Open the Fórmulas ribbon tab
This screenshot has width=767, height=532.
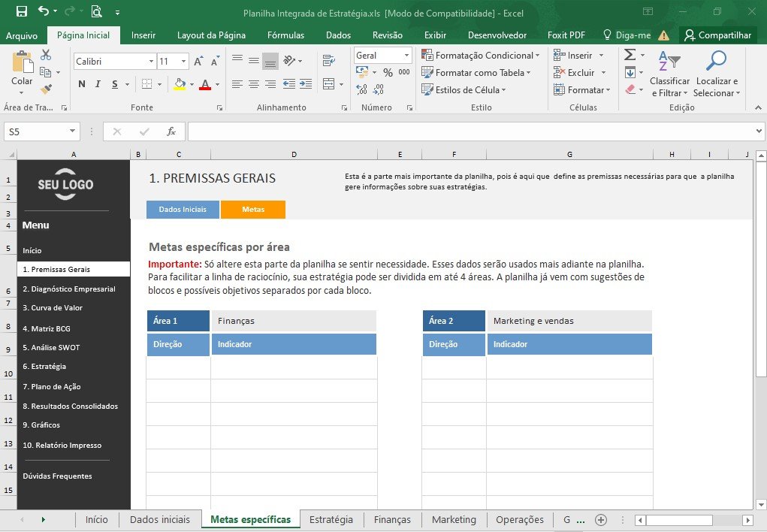click(285, 35)
